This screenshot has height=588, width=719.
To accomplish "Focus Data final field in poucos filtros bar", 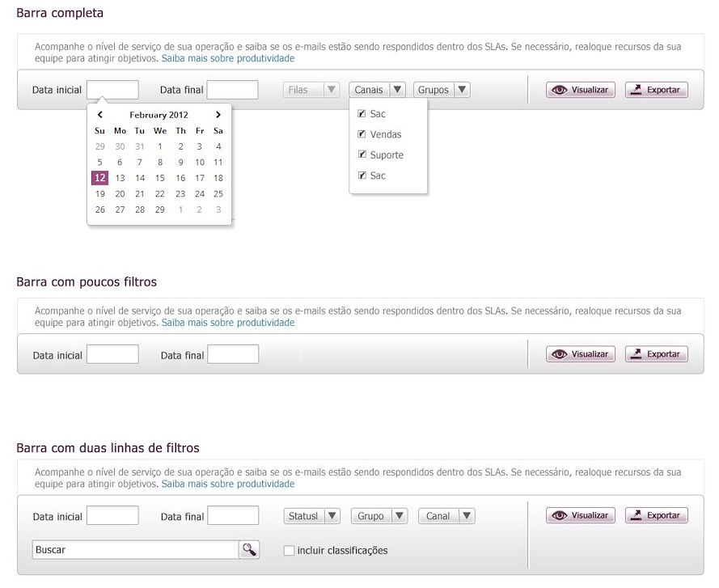I will pos(233,354).
